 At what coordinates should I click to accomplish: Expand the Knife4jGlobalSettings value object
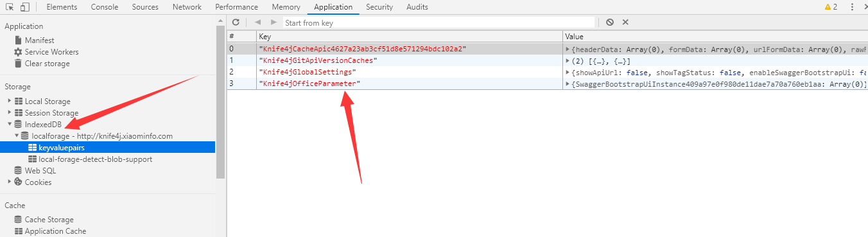pyautogui.click(x=568, y=72)
